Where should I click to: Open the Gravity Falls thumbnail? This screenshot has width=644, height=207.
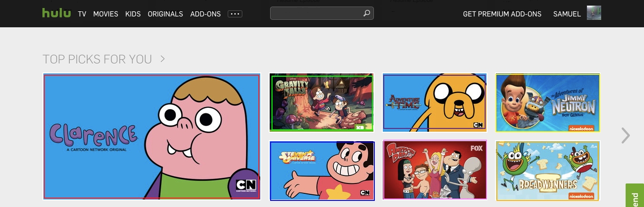pos(322,102)
